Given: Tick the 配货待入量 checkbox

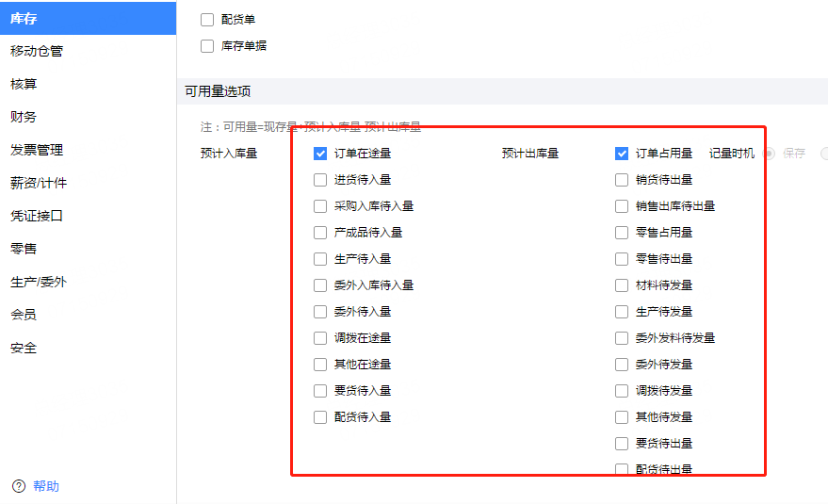Looking at the screenshot, I should [x=320, y=417].
